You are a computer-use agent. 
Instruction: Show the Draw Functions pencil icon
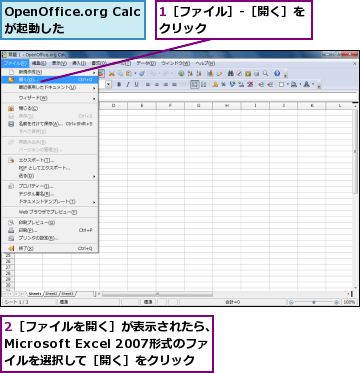219,74
